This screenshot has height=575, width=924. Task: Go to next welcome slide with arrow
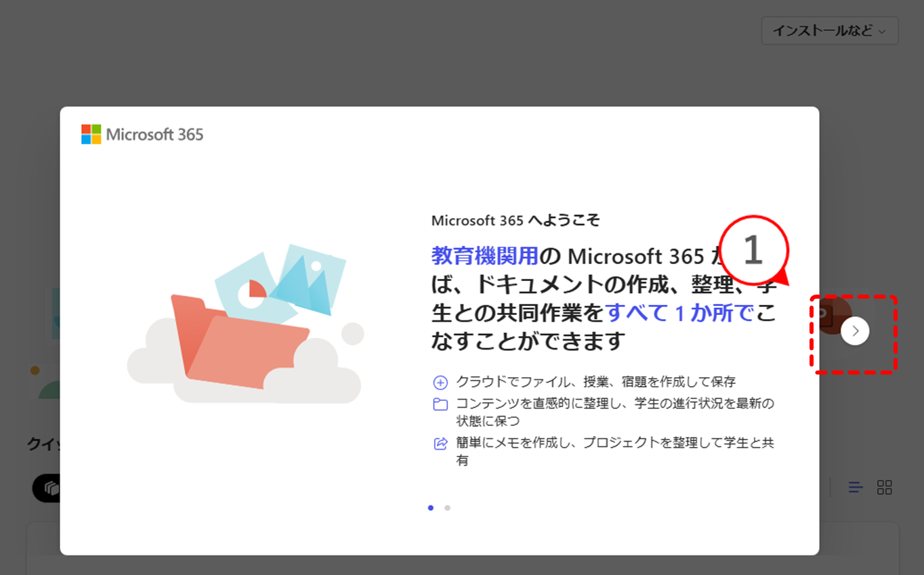tap(855, 331)
